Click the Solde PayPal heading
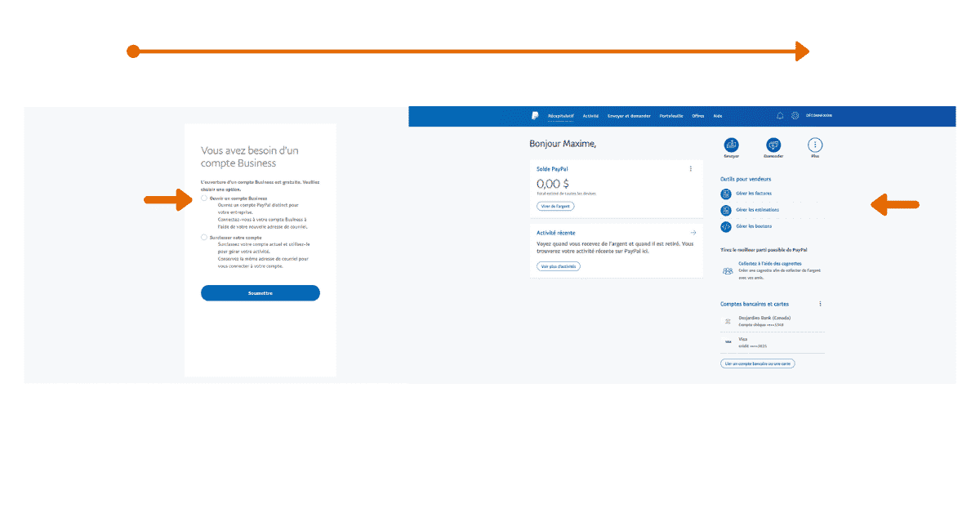Screen dimensions: 980x513 (x=553, y=169)
